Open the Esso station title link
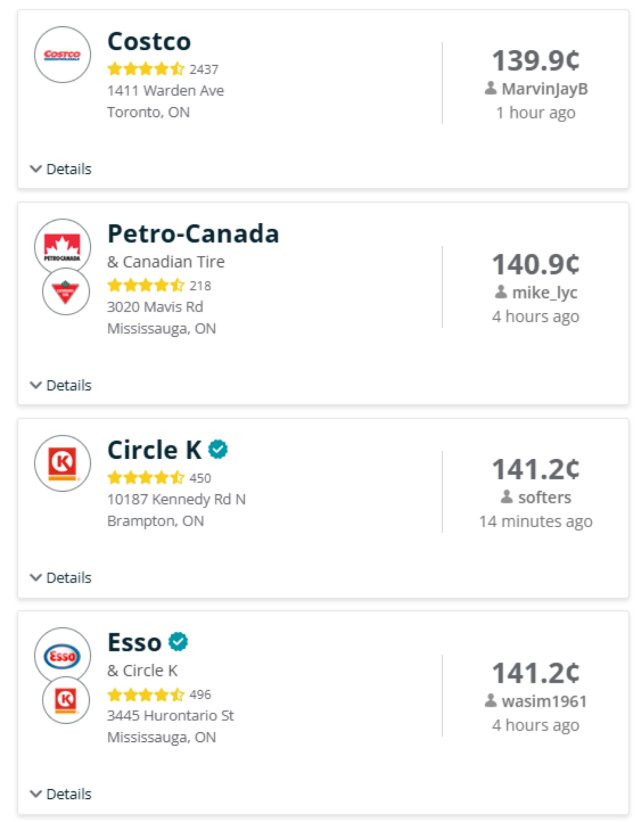Screen dimensions: 640x822 coord(134,641)
